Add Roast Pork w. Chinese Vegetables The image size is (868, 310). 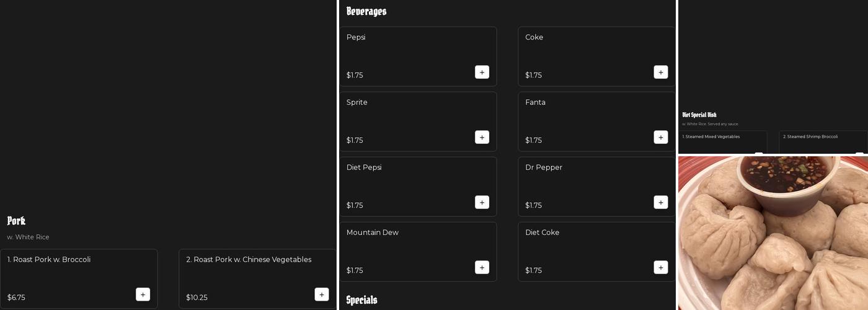(321, 294)
